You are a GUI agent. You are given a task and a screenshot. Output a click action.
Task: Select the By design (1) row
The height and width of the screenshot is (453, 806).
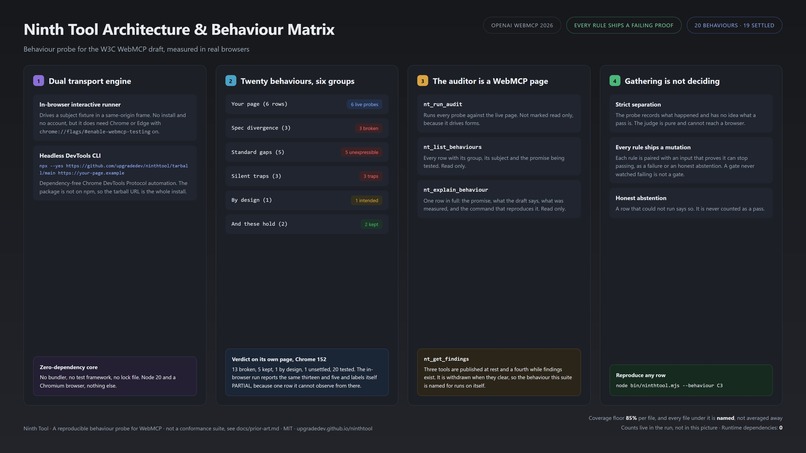[306, 200]
